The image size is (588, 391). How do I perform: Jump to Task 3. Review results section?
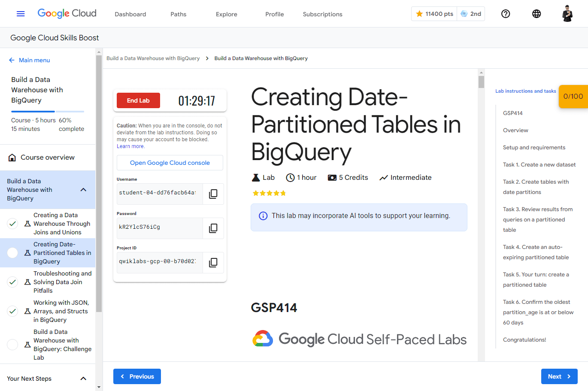[538, 220]
